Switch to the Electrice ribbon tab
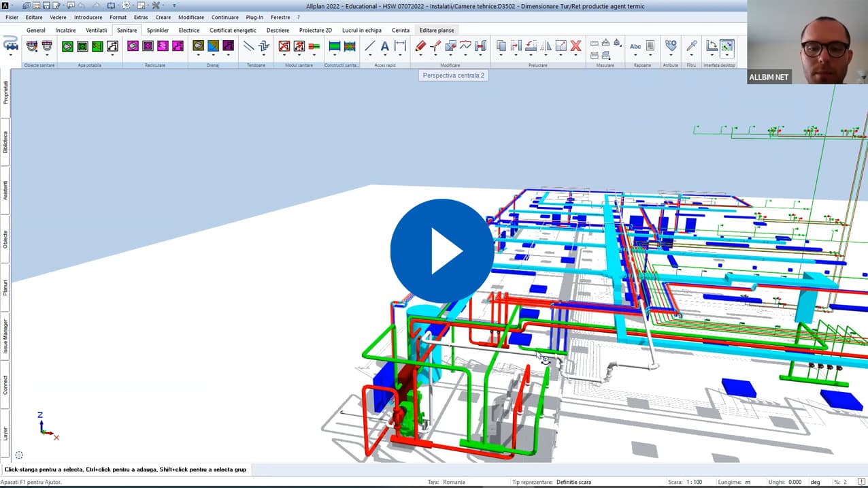This screenshot has height=488, width=868. click(x=189, y=30)
